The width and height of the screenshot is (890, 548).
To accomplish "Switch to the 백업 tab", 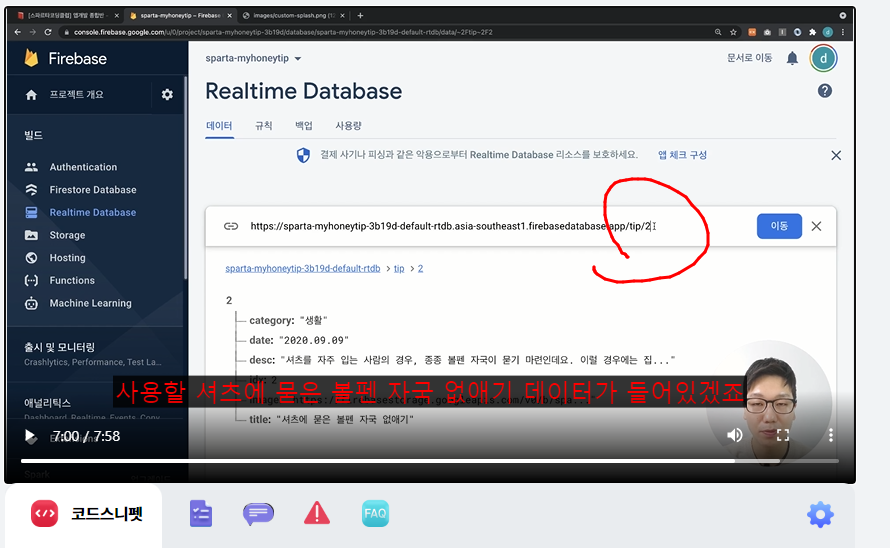I will coord(304,126).
